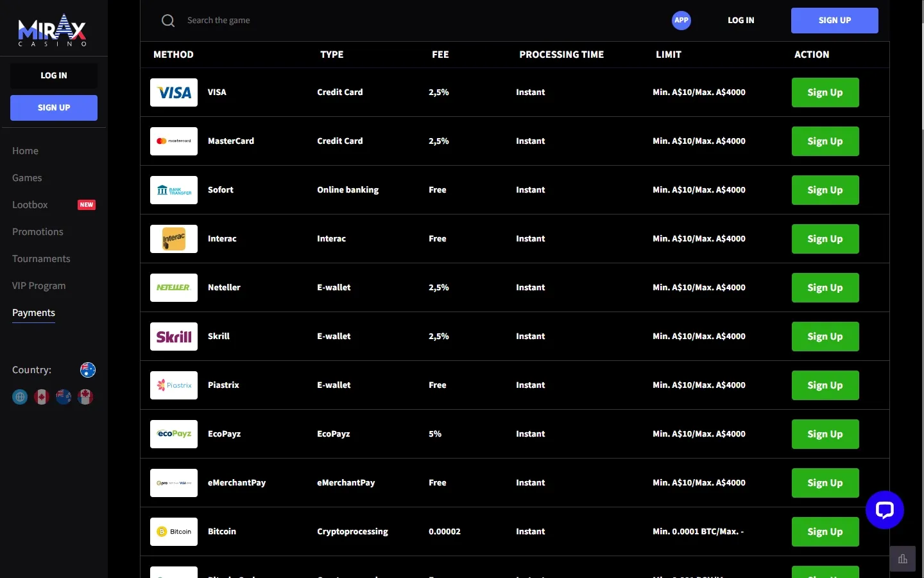
Task: Click Sign Up in Interac row
Action: coord(825,239)
